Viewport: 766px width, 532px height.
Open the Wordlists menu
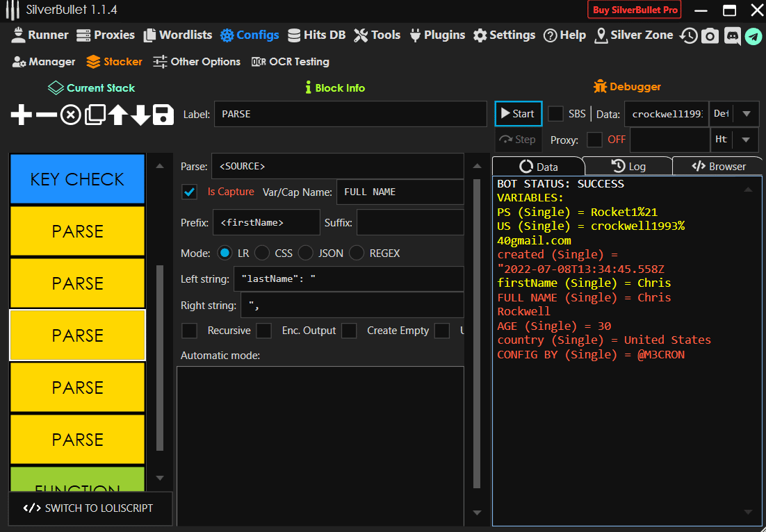pos(177,35)
